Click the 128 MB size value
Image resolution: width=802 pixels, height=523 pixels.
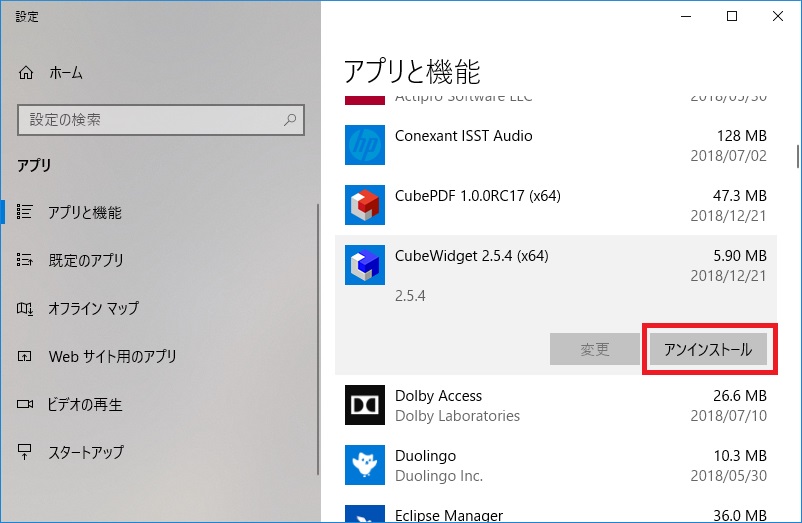(742, 136)
